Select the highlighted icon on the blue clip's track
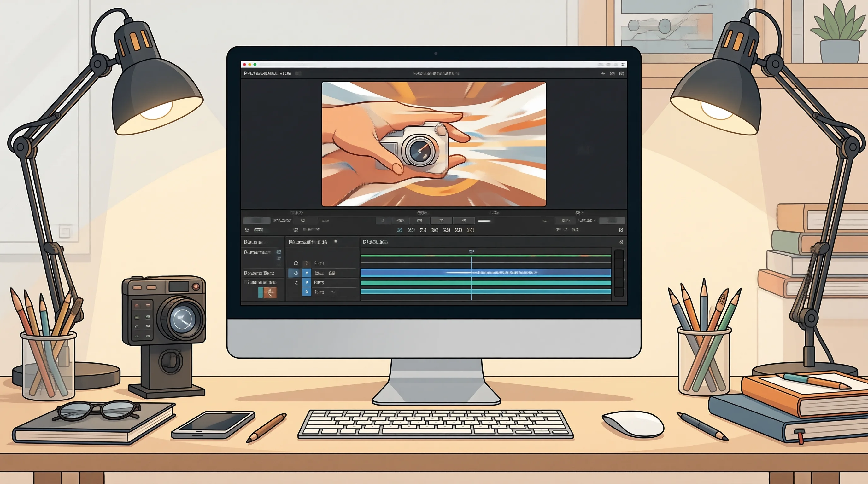This screenshot has width=868, height=484. coord(296,273)
